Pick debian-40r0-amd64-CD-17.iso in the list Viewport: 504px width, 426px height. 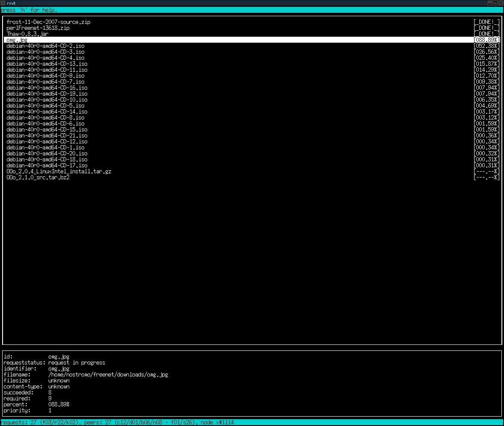point(47,165)
